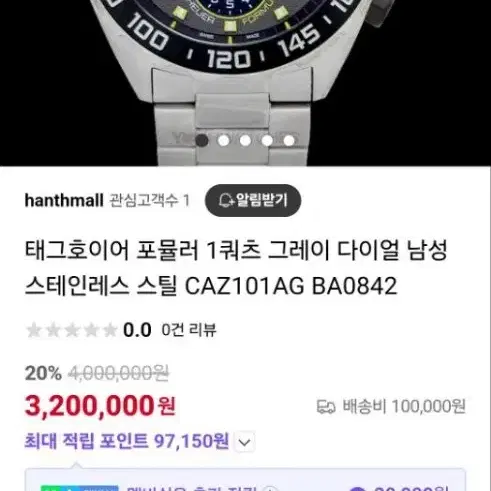The height and width of the screenshot is (491, 491).
Task: Open the 0건 리뷰 reviews link
Action: pos(189,330)
